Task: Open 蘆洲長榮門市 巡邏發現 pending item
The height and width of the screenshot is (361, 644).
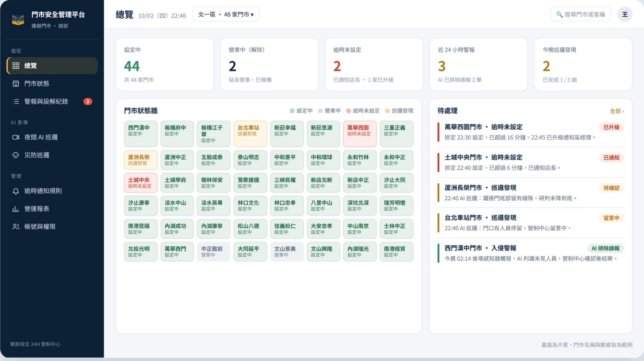Action: pyautogui.click(x=531, y=193)
